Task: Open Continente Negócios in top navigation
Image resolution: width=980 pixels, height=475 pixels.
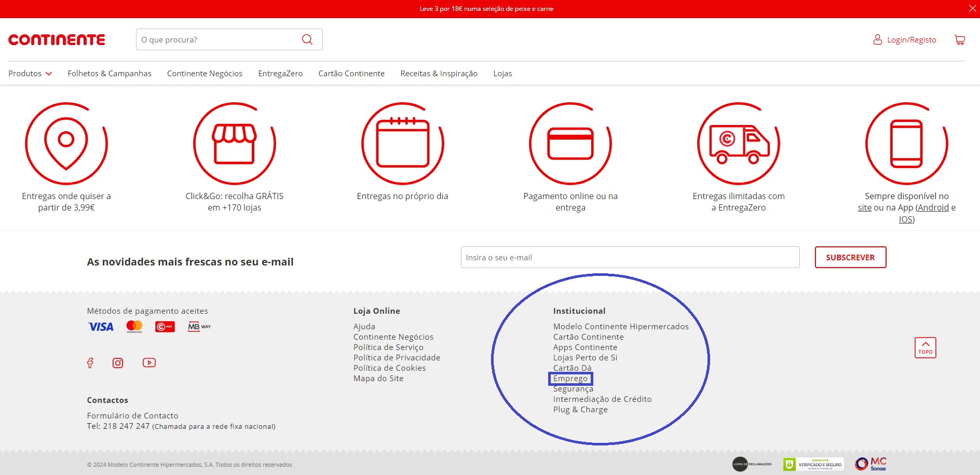Action: [x=205, y=74]
